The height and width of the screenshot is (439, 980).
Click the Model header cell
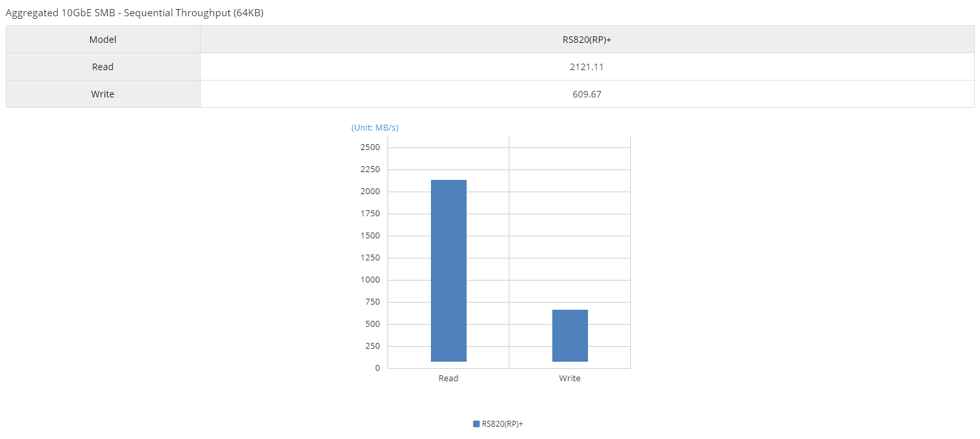[x=103, y=40]
